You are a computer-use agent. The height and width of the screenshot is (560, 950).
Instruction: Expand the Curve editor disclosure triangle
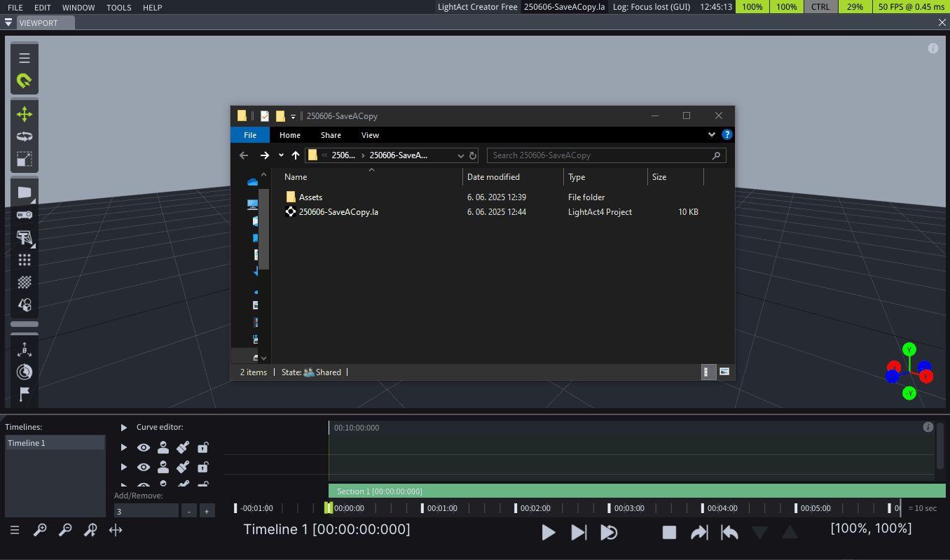pyautogui.click(x=124, y=427)
